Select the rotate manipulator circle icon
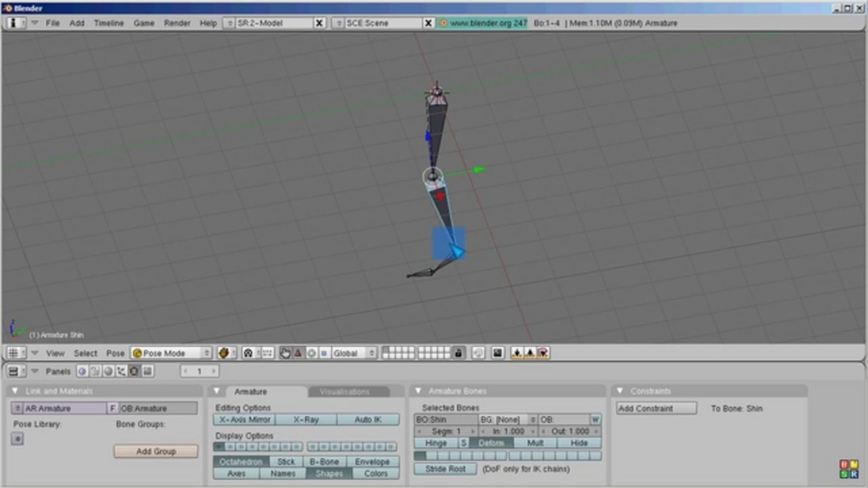This screenshot has width=868, height=488. point(311,353)
